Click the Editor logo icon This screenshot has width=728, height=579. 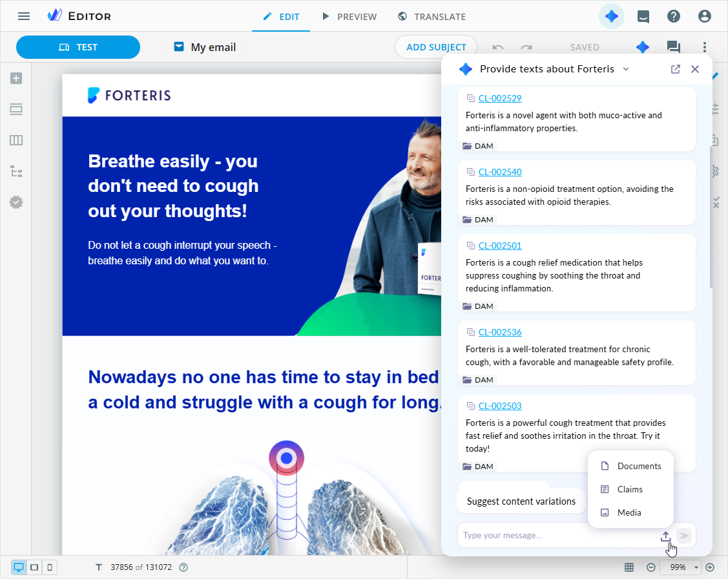[x=55, y=16]
